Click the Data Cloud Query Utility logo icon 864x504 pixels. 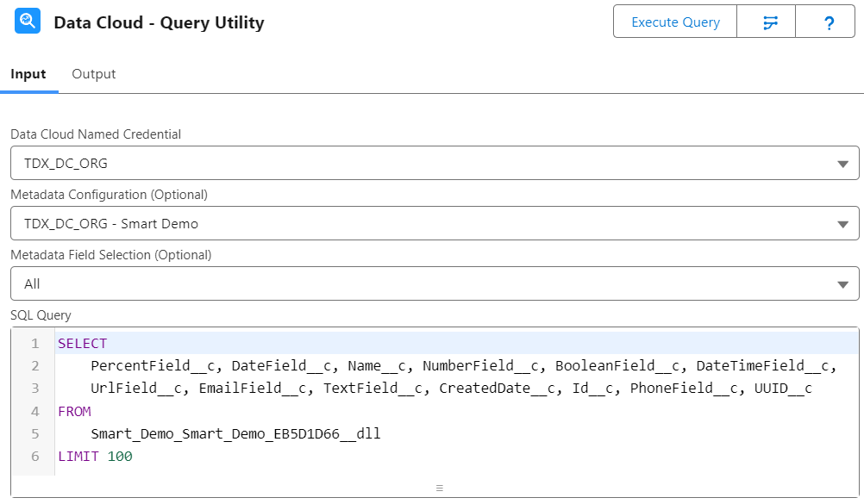coord(27,21)
